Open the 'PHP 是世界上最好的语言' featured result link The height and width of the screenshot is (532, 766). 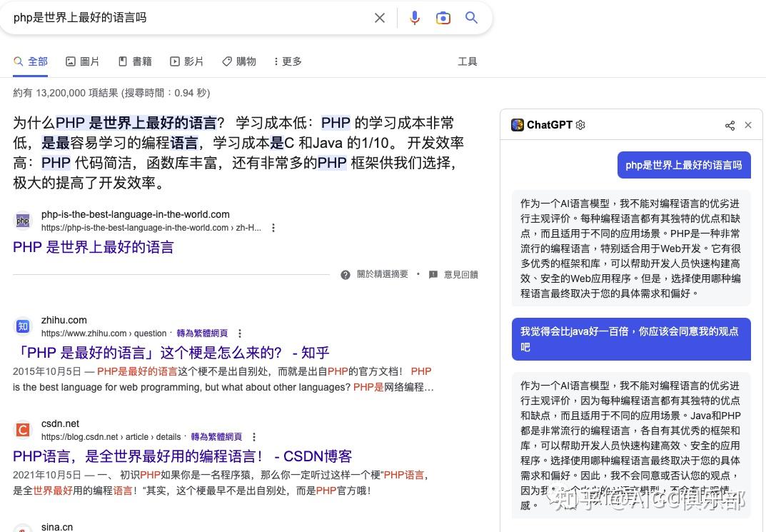[x=94, y=247]
